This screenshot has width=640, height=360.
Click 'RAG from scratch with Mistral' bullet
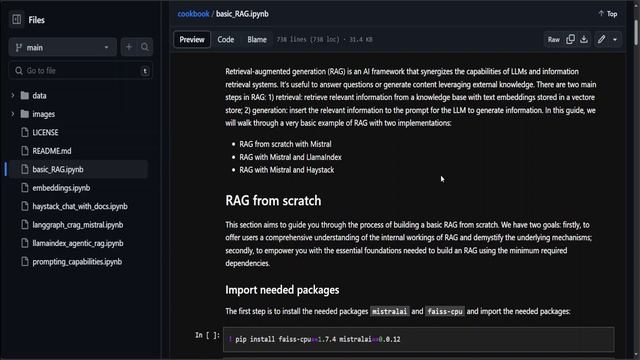point(285,144)
